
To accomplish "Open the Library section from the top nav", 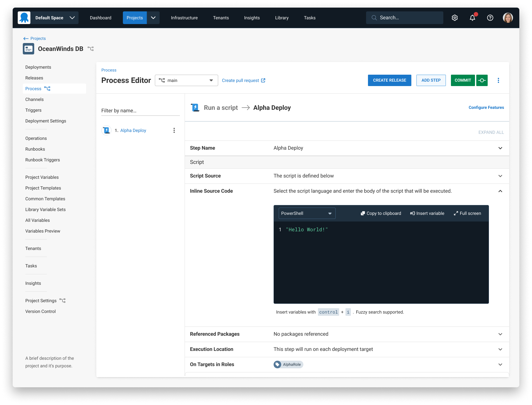I will coord(282,18).
